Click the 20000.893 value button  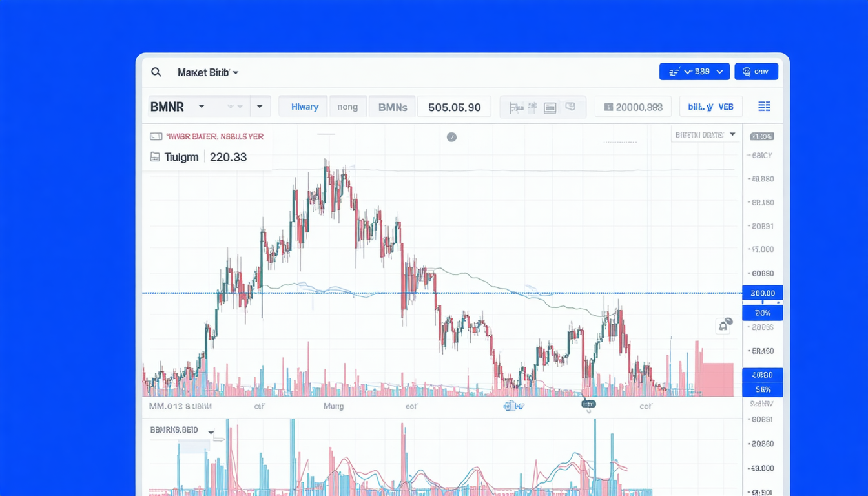pos(633,107)
